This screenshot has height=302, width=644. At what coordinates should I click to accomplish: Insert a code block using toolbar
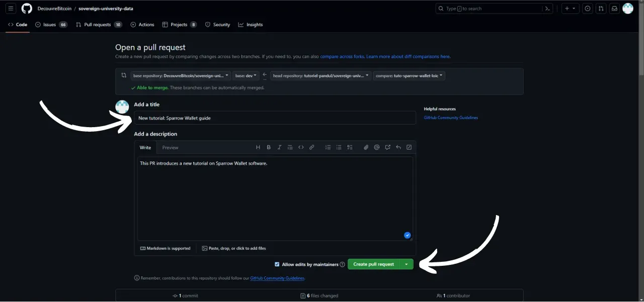coord(301,147)
